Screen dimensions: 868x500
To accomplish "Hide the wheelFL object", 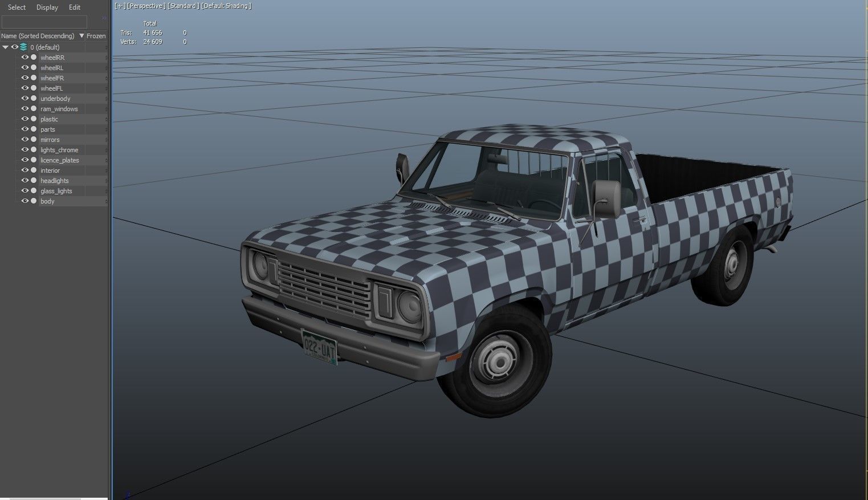I will point(25,88).
